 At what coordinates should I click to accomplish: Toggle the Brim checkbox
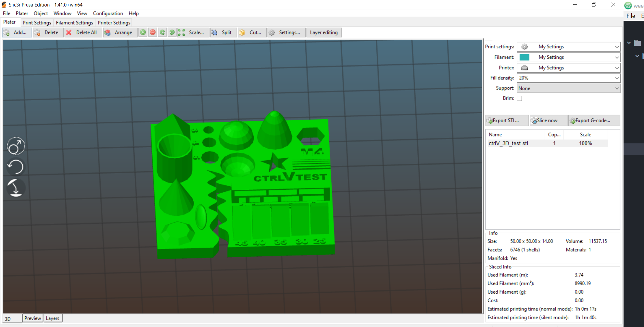coord(520,98)
